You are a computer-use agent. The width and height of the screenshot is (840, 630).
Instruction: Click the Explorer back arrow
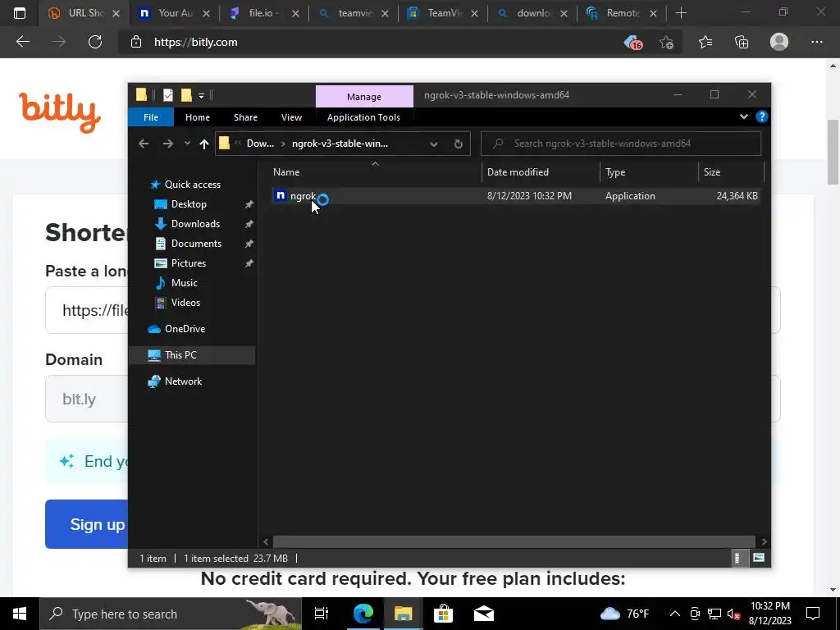pyautogui.click(x=143, y=144)
